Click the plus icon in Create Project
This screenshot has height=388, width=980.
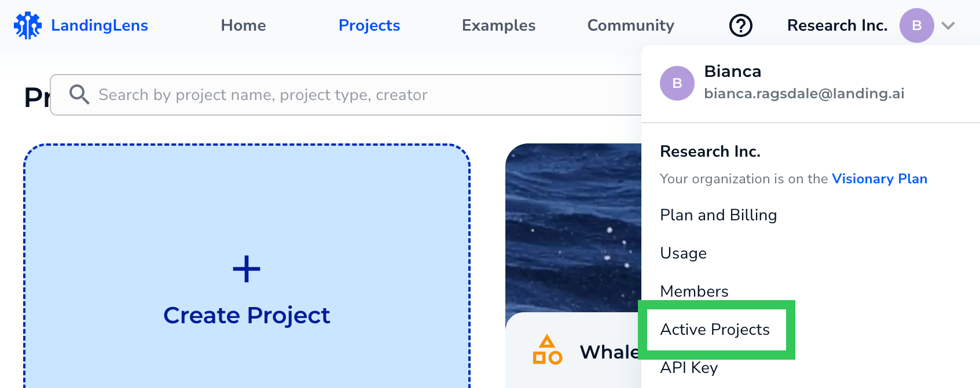247,269
